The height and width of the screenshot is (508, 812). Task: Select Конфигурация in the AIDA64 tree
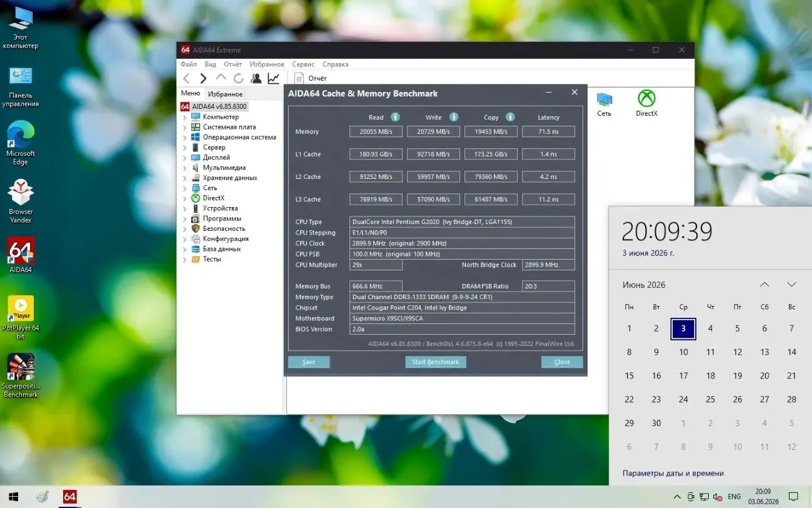click(225, 239)
